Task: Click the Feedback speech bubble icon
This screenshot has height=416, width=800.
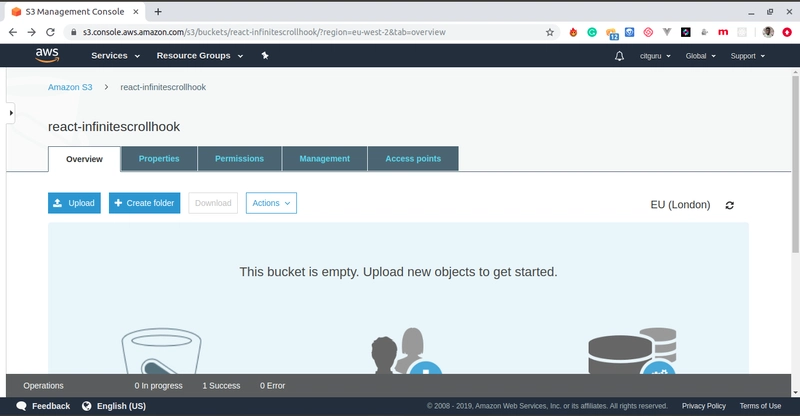Action: 21,406
